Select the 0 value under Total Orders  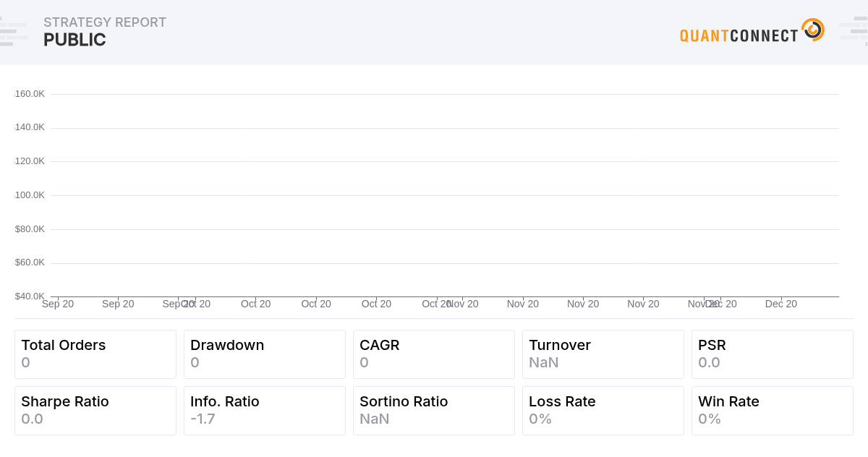point(25,362)
